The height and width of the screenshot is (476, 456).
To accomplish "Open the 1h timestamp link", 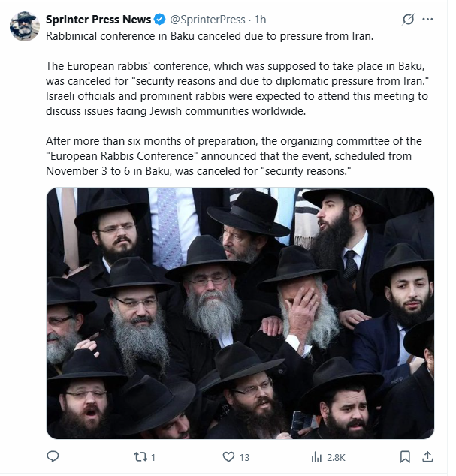I will pyautogui.click(x=260, y=20).
